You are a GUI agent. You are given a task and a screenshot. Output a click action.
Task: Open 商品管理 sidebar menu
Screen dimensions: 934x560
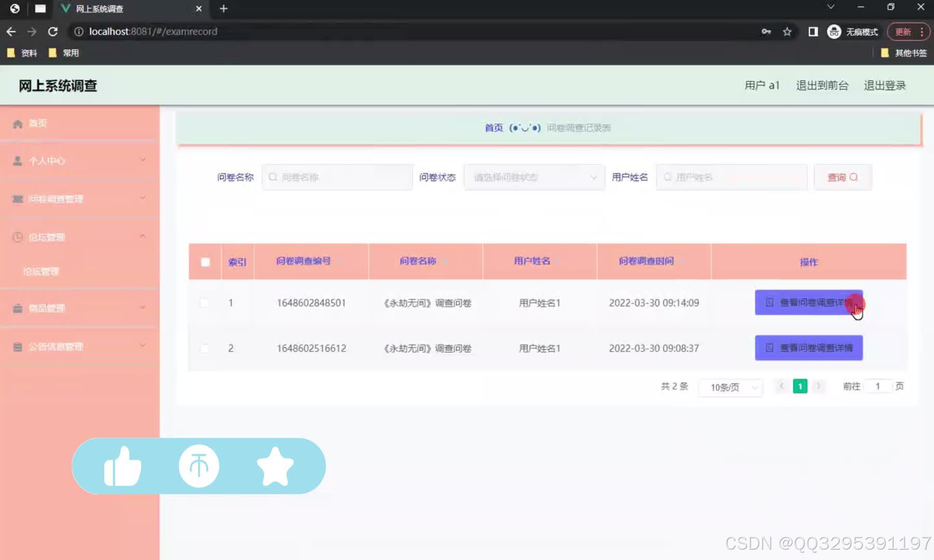pos(79,309)
